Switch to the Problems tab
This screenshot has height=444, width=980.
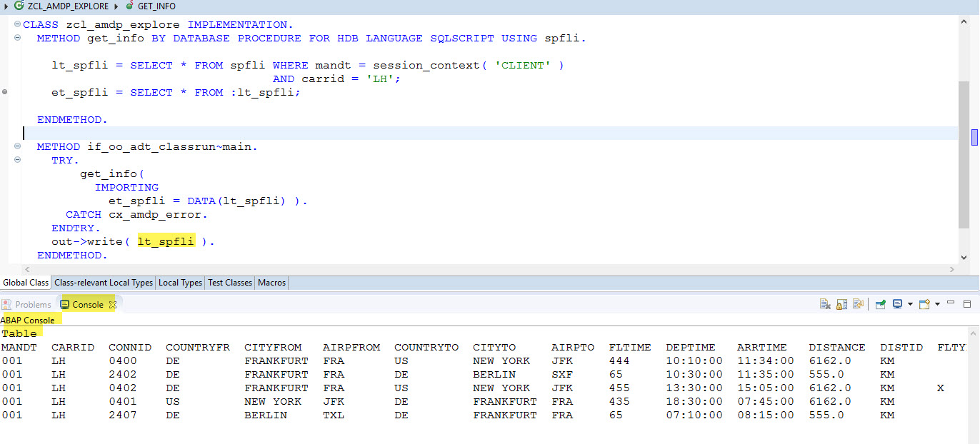[x=27, y=305]
